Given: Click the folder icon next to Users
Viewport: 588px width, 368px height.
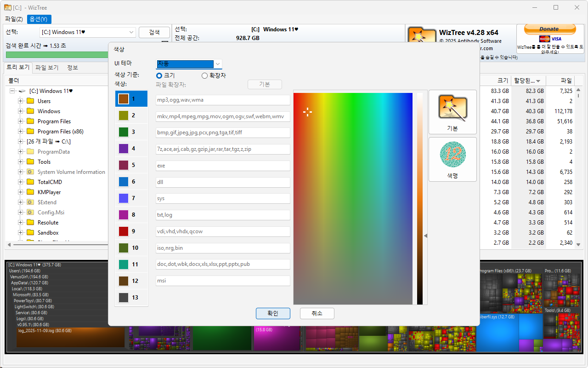Looking at the screenshot, I should (30, 101).
